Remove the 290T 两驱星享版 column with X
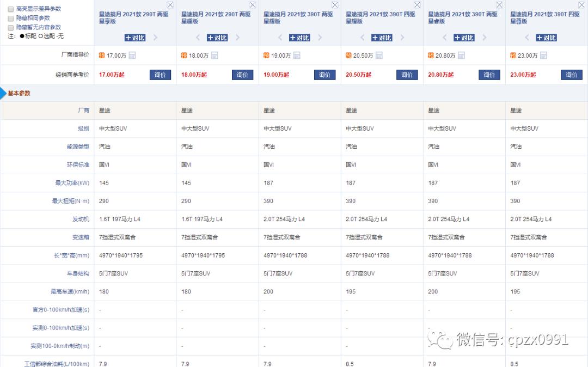Screen dimensions: 588x367 170,5
